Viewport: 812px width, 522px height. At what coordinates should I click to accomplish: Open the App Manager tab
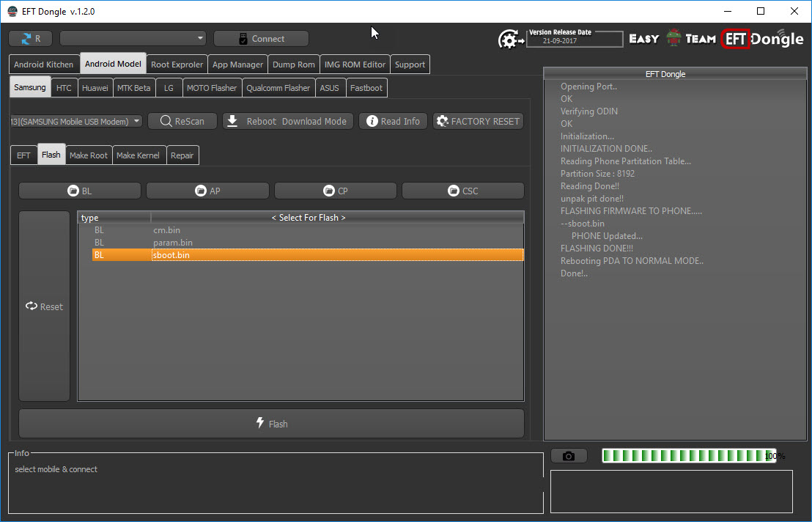237,65
